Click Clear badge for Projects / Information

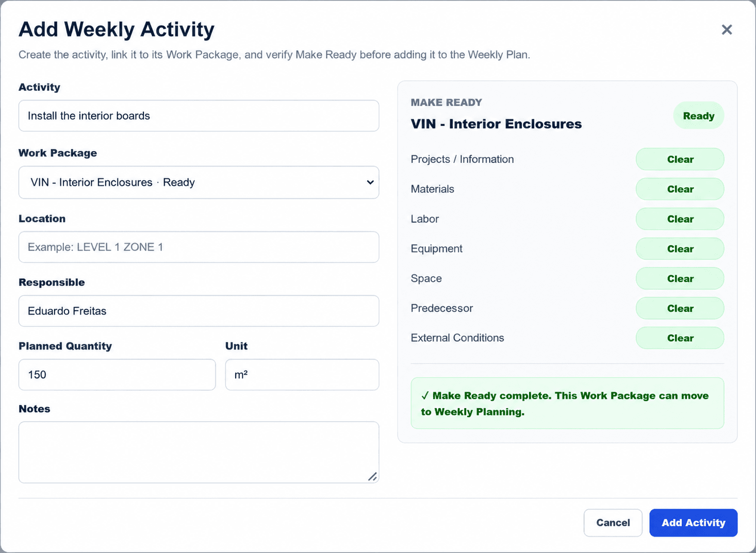point(680,159)
